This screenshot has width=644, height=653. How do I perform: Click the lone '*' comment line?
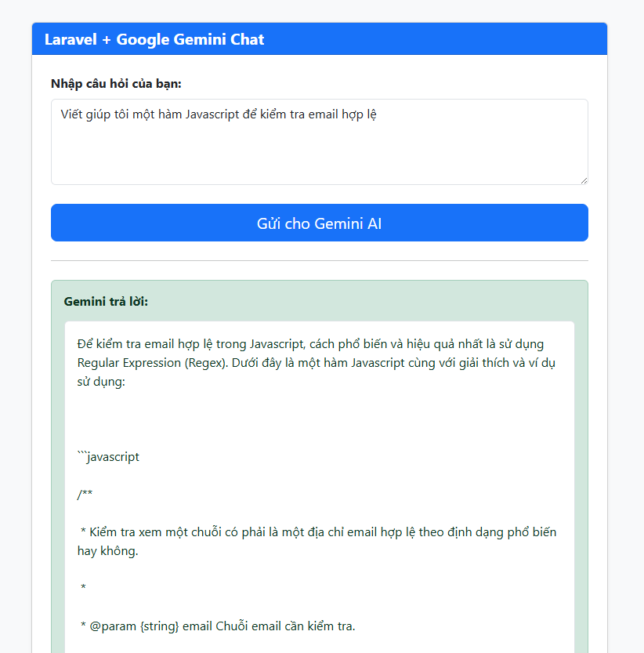(83, 588)
